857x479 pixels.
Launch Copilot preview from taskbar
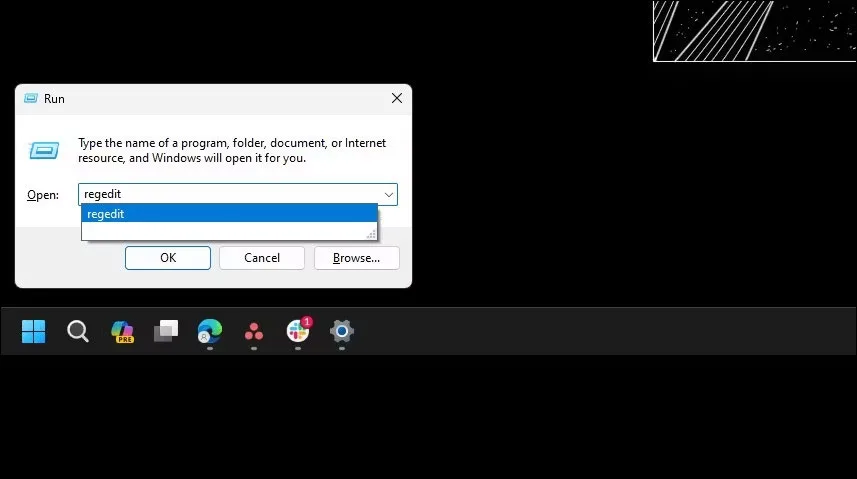pyautogui.click(x=122, y=331)
